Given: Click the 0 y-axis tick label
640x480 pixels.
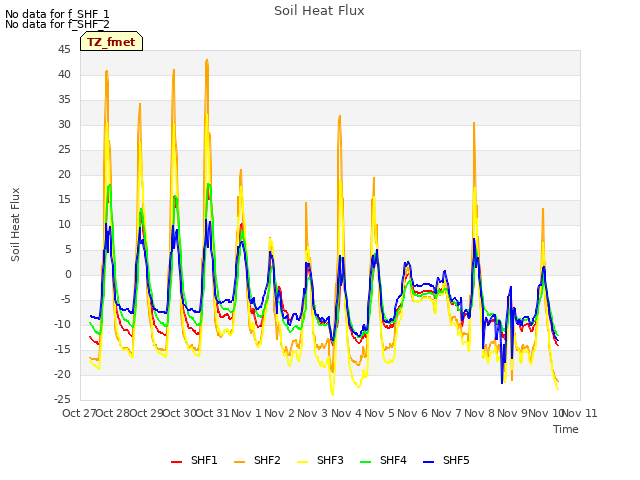Looking at the screenshot, I should pos(68,275).
